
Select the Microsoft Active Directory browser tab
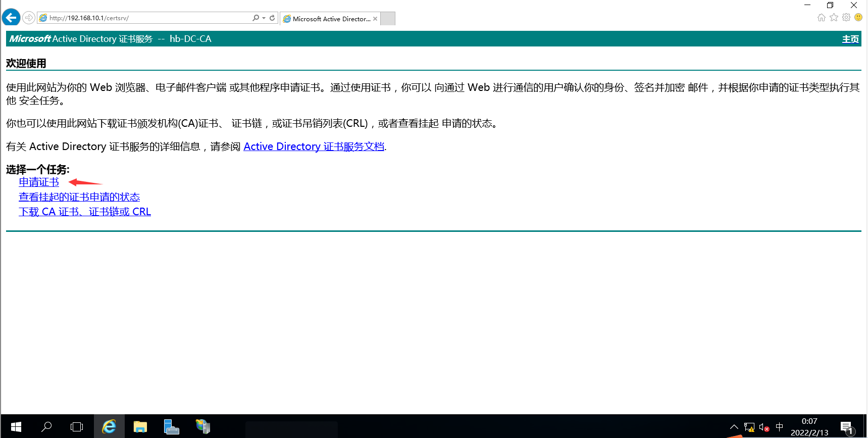pyautogui.click(x=330, y=19)
